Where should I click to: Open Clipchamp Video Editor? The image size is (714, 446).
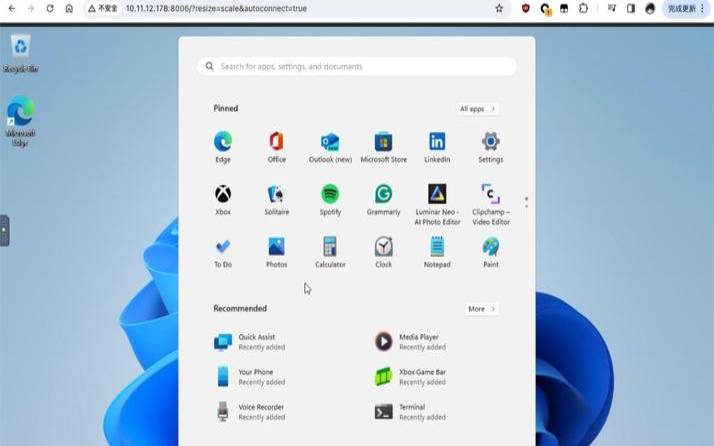pos(490,205)
